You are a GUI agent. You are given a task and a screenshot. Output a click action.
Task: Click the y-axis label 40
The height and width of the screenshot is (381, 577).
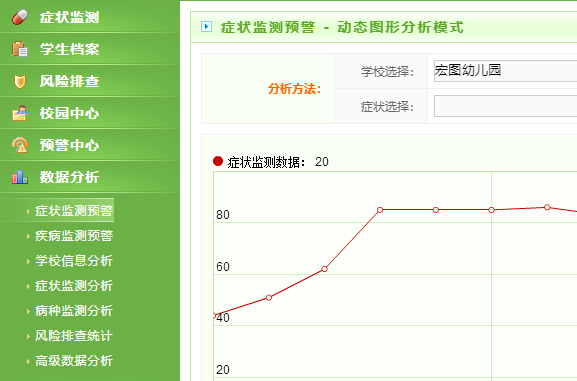223,318
